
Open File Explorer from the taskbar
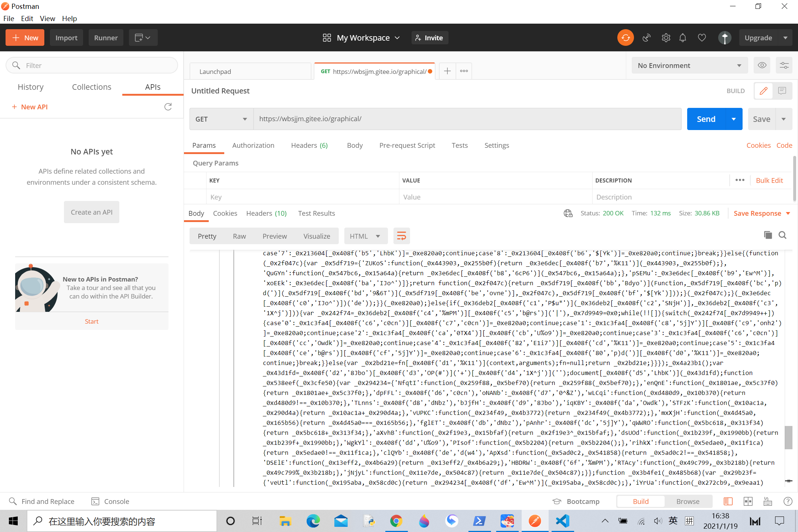tap(285, 521)
